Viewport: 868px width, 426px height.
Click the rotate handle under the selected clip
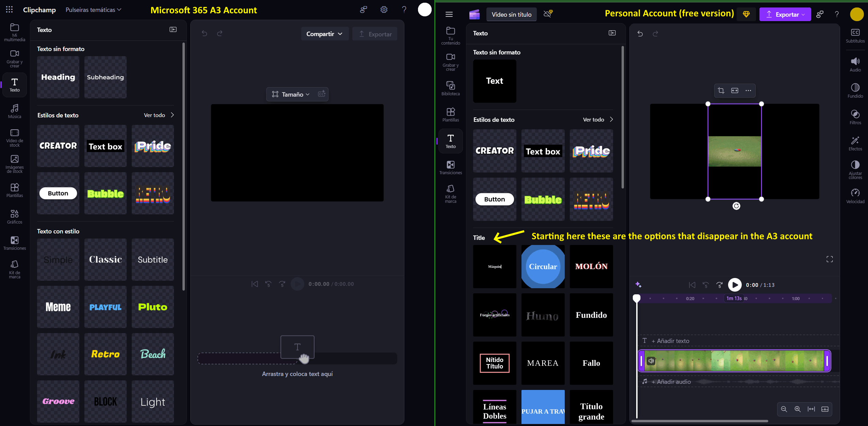pyautogui.click(x=736, y=206)
